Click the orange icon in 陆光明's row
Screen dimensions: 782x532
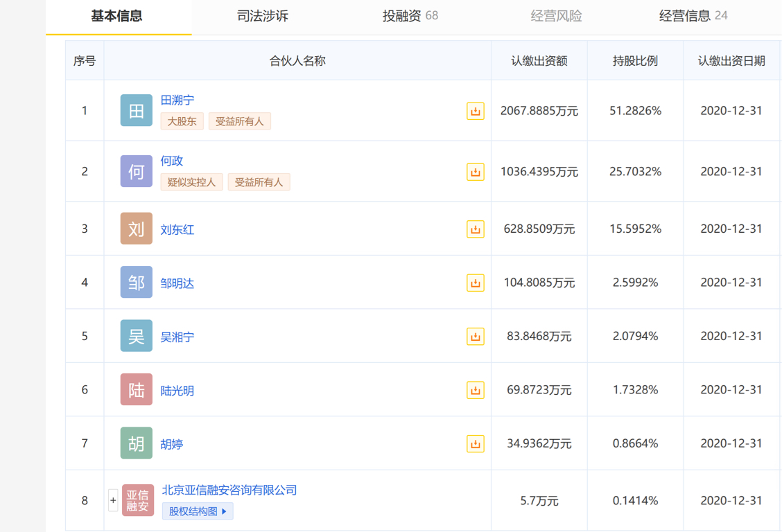475,390
